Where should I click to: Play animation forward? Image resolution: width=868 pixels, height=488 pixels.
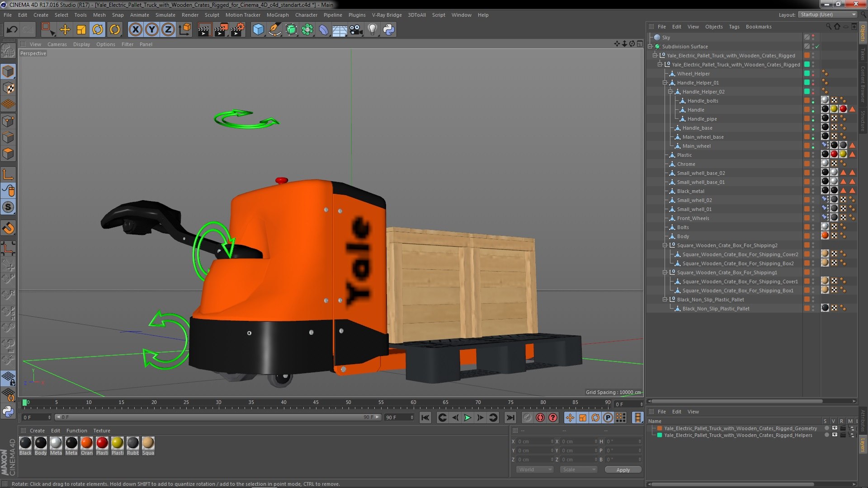click(467, 418)
